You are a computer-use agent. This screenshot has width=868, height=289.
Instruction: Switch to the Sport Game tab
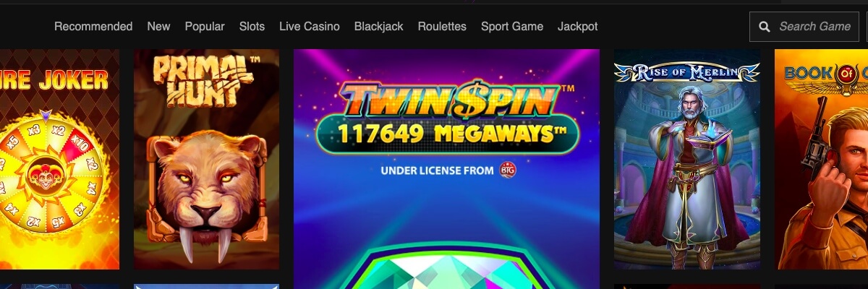[512, 26]
